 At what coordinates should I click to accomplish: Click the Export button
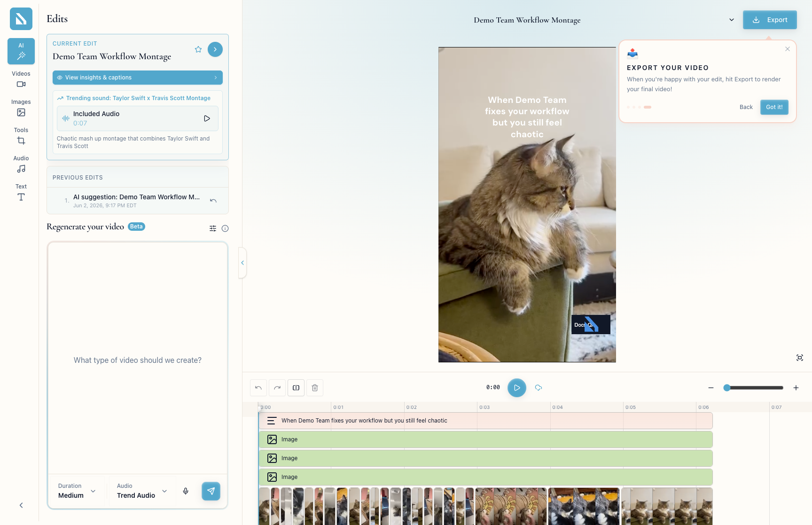[x=770, y=20]
